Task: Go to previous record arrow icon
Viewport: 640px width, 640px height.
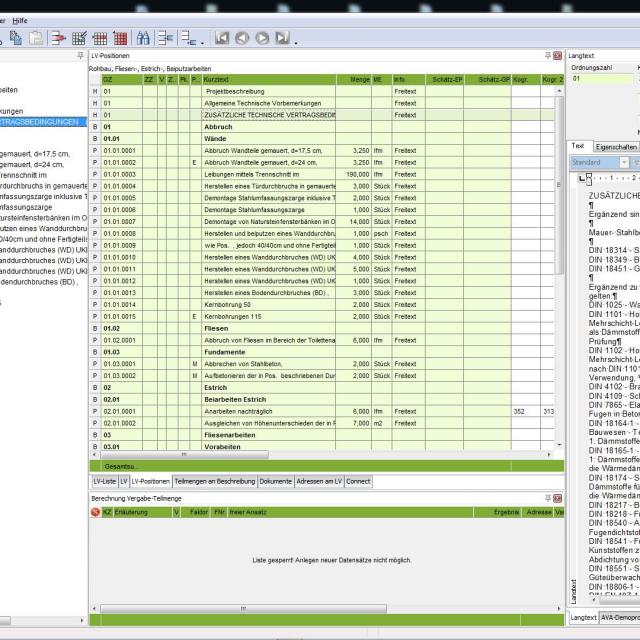Action: coord(242,38)
